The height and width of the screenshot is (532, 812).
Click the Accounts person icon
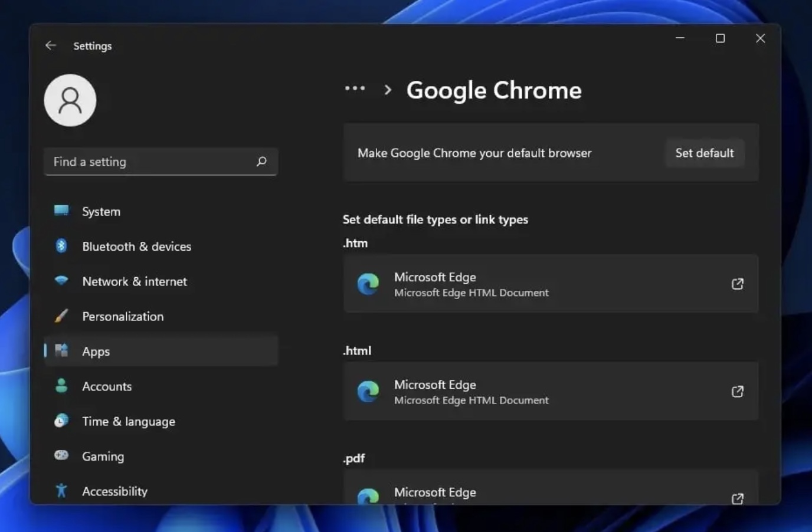click(61, 386)
